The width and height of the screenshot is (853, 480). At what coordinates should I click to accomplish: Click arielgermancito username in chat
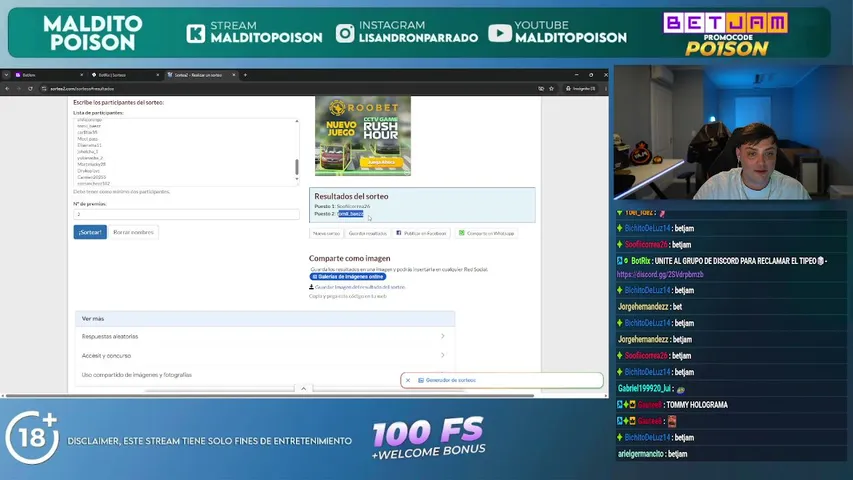[x=640, y=454]
